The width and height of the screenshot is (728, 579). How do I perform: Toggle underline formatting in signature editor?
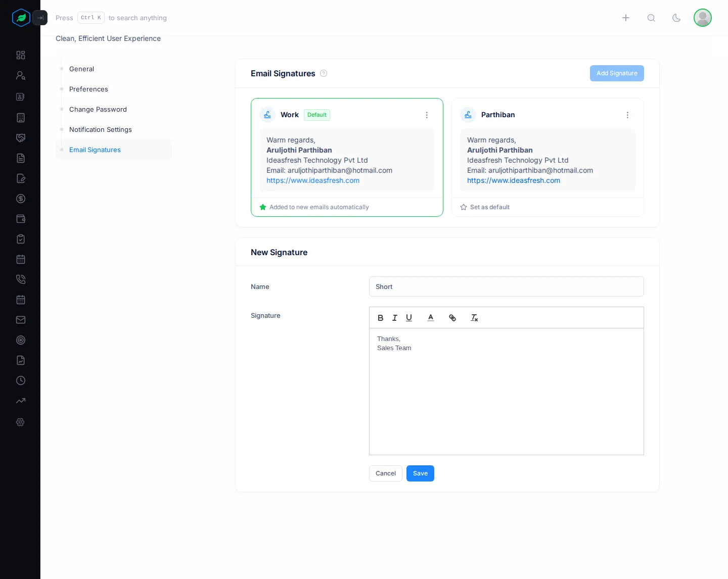click(x=409, y=318)
